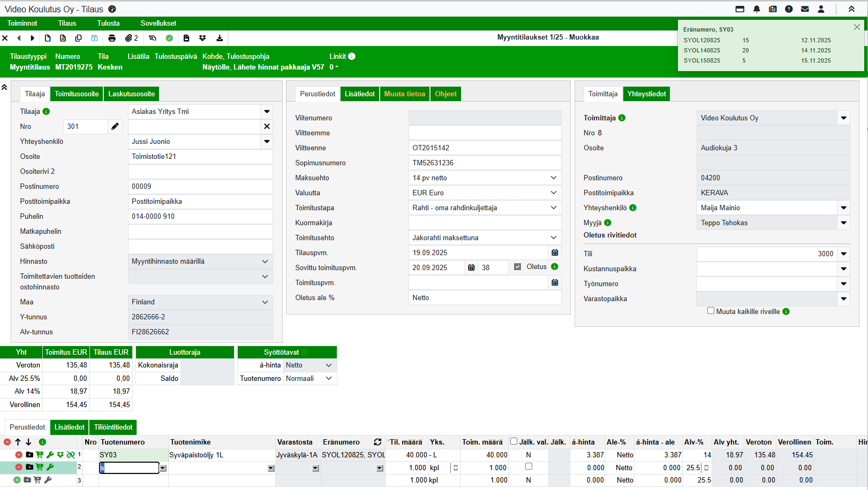The height and width of the screenshot is (490, 868).
Task: Click the print icon in the toolbar
Action: pos(112,38)
